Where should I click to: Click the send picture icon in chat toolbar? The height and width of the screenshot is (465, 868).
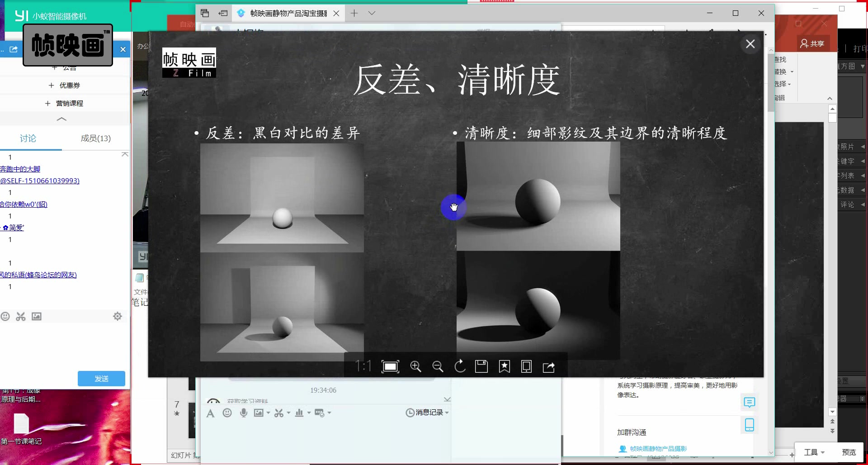coord(259,413)
